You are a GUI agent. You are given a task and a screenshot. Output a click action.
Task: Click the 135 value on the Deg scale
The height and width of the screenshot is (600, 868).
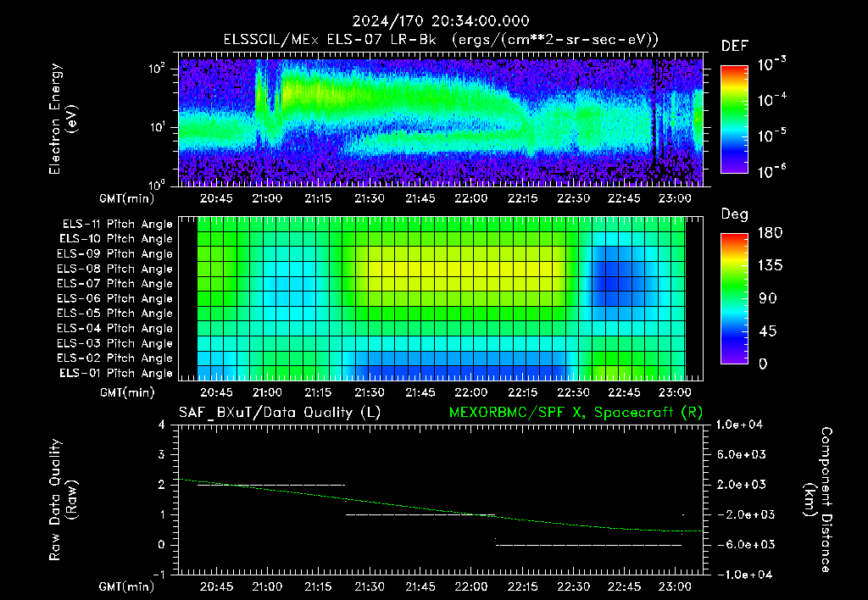point(770,265)
